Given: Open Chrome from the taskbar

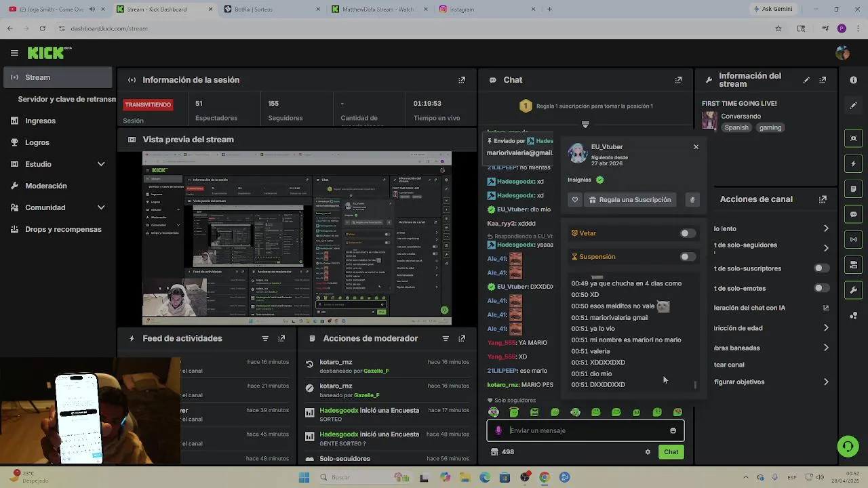Looking at the screenshot, I should (x=544, y=477).
